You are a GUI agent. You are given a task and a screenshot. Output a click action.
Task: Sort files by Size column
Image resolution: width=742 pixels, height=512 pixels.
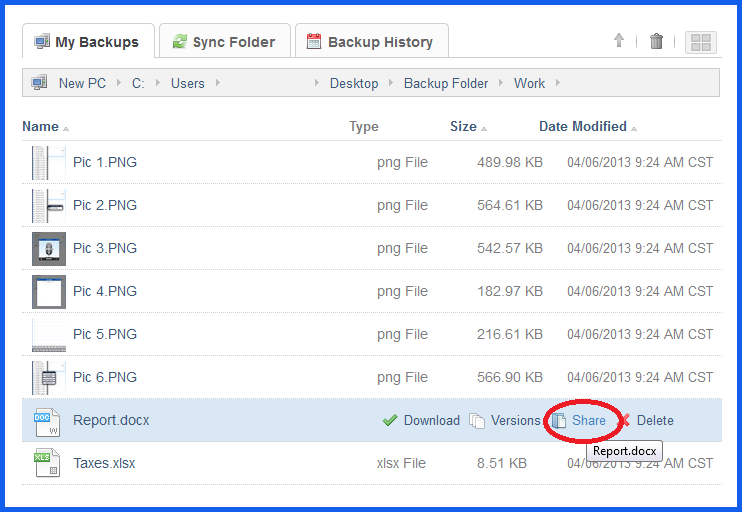pyautogui.click(x=463, y=127)
